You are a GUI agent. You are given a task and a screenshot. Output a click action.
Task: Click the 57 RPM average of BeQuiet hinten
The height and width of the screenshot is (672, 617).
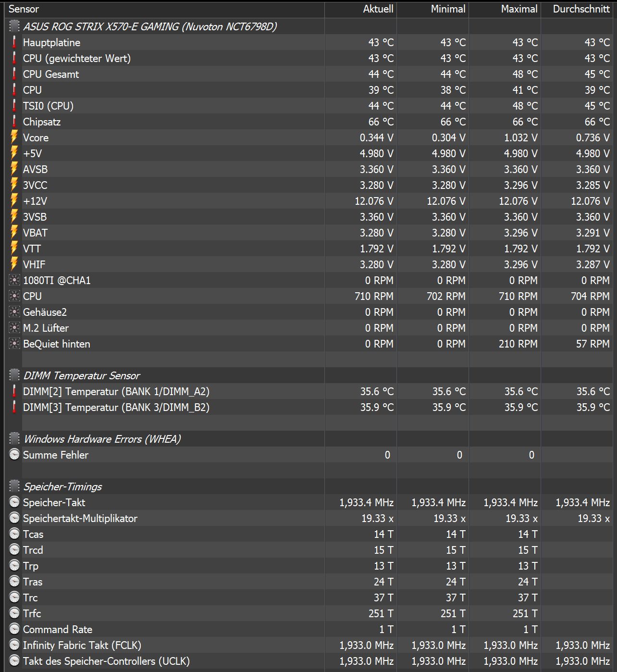coord(592,344)
